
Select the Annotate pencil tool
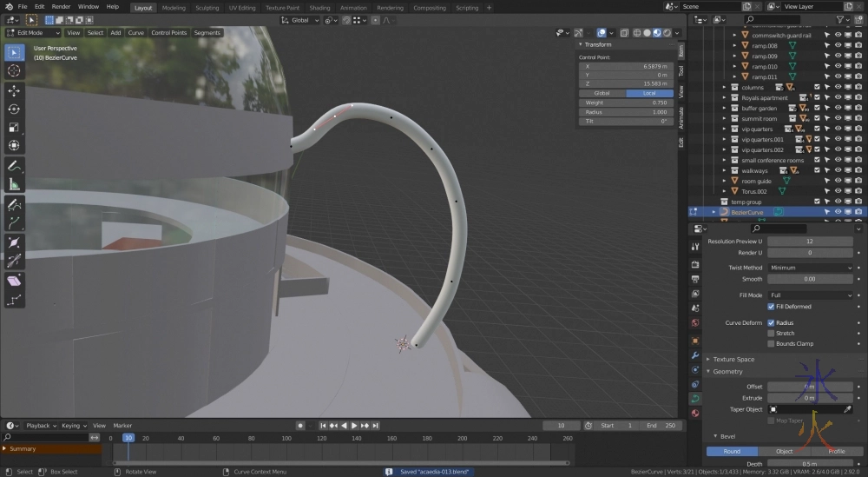tap(14, 165)
